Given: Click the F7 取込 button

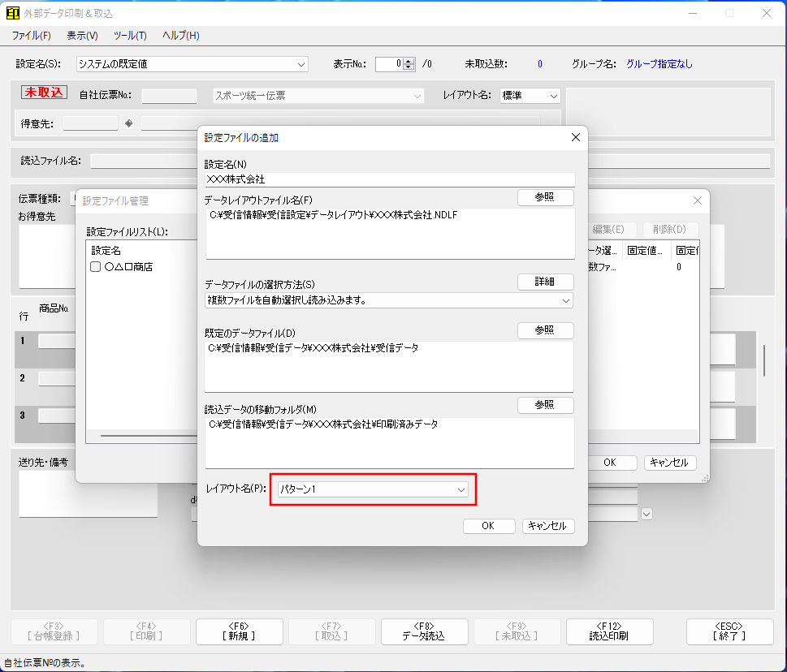Looking at the screenshot, I should coord(331,631).
